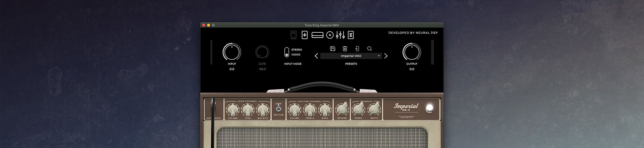Viewport: 644px width, 148px height.
Task: Click the Developed by Neural DSP text
Action: pyautogui.click(x=413, y=33)
